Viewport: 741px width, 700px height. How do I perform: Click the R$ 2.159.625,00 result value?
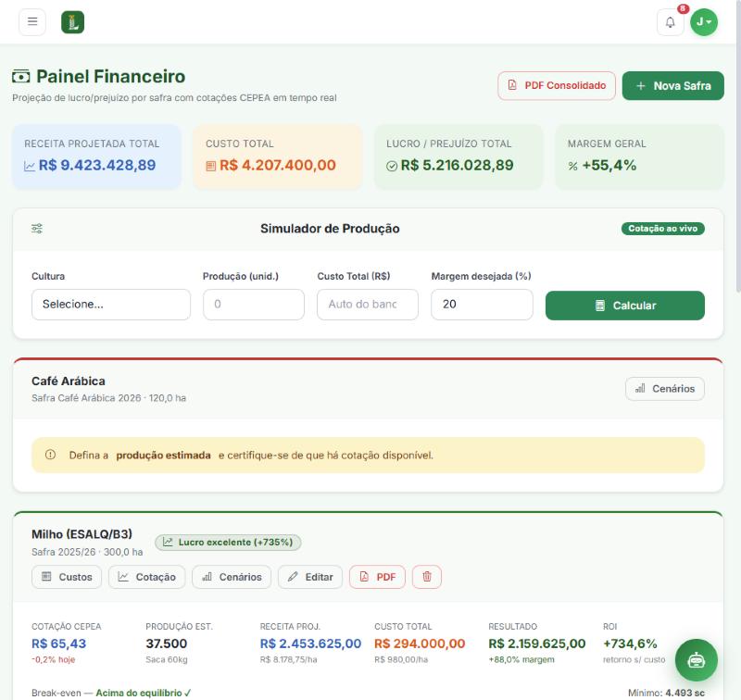click(x=537, y=644)
